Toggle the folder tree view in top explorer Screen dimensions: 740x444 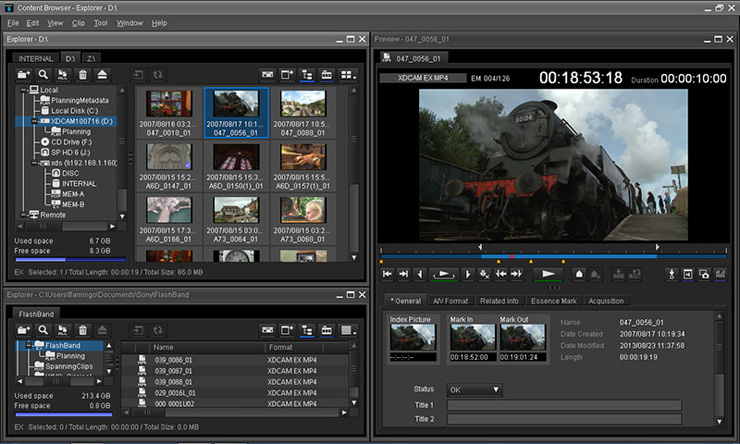pos(306,74)
